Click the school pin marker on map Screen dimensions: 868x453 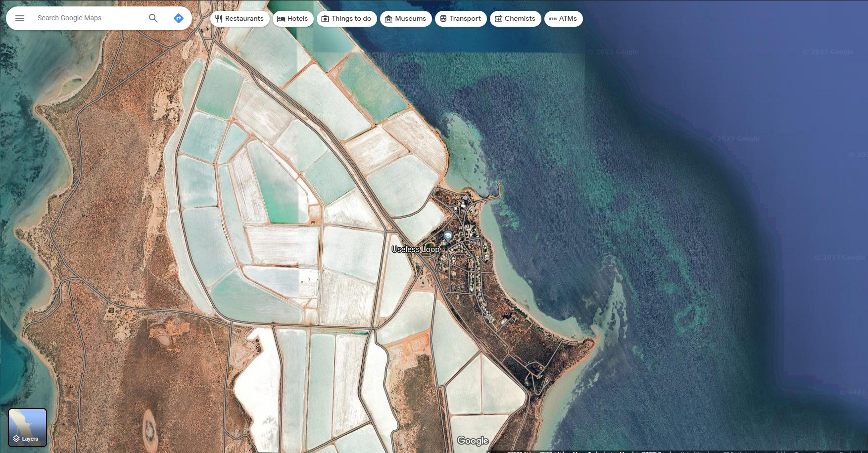tap(448, 236)
